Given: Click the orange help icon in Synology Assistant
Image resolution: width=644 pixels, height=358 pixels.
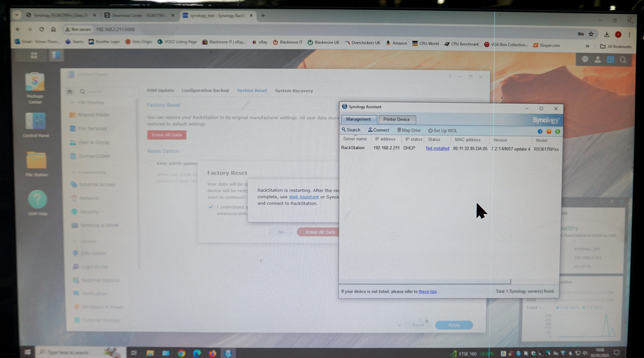Looking at the screenshot, I should 549,131.
